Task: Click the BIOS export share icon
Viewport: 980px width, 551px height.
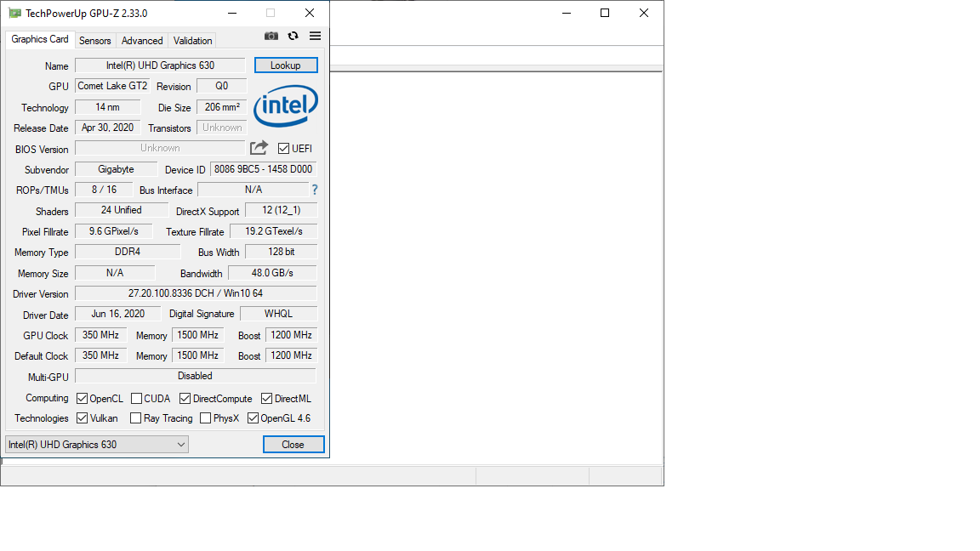Action: click(x=259, y=148)
